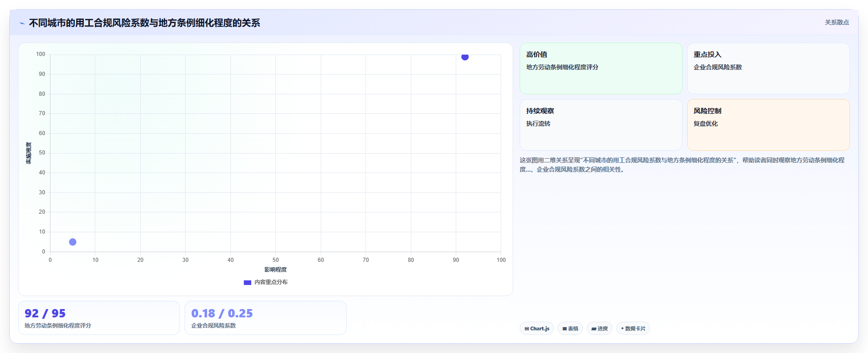868x353 pixels.
Task: Click the x-axis label 影响程度
Action: point(276,270)
